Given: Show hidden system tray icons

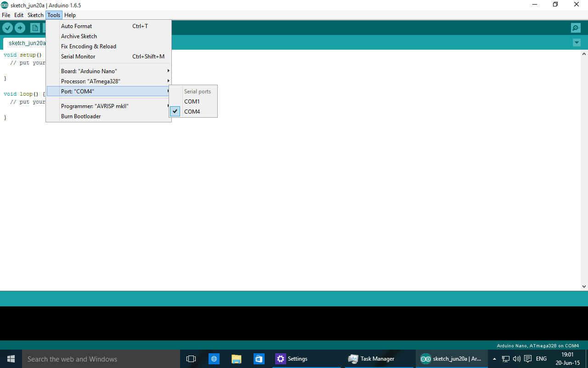Looking at the screenshot, I should click(x=494, y=359).
